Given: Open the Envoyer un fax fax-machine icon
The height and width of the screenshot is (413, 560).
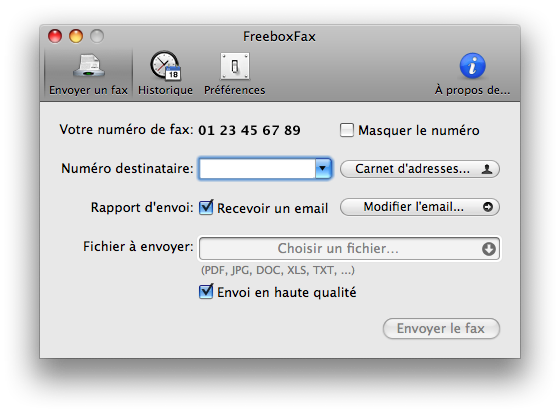Looking at the screenshot, I should click(x=89, y=66).
